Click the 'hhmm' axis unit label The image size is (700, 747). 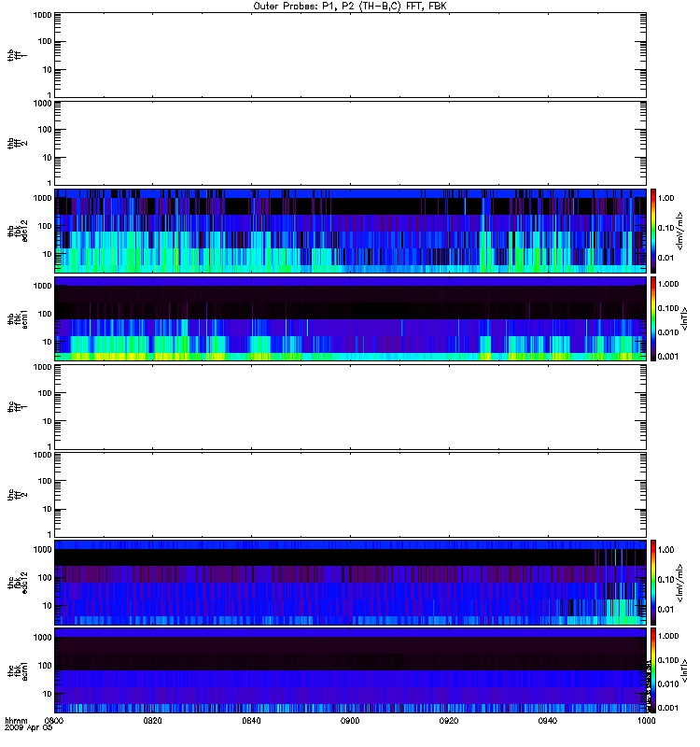click(16, 720)
